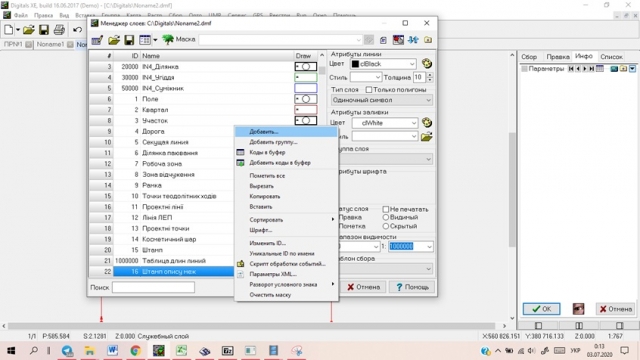Screen dimensions: 640x360
Task: Open the collection template dropdown
Action: [428, 269]
